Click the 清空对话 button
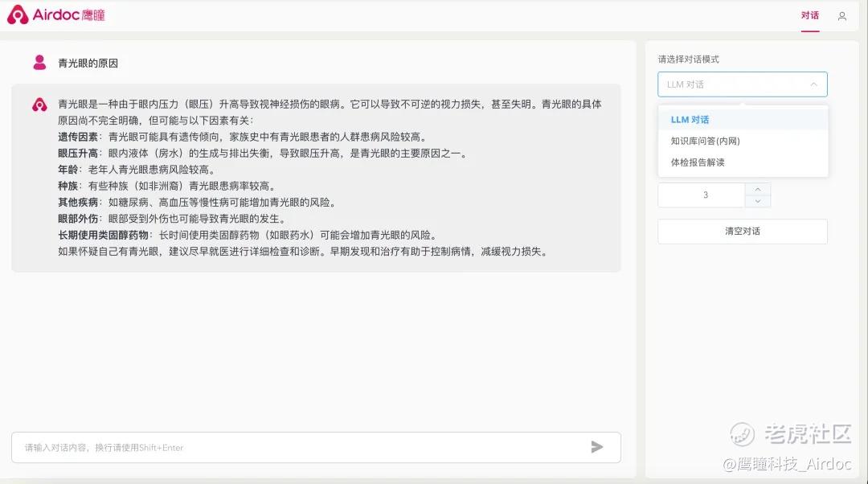Image resolution: width=868 pixels, height=484 pixels. pos(743,231)
